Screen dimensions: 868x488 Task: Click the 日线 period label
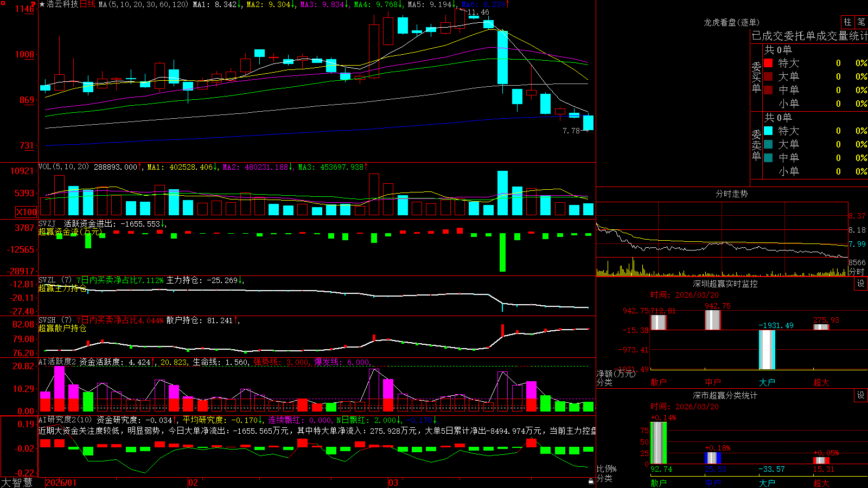pos(87,4)
